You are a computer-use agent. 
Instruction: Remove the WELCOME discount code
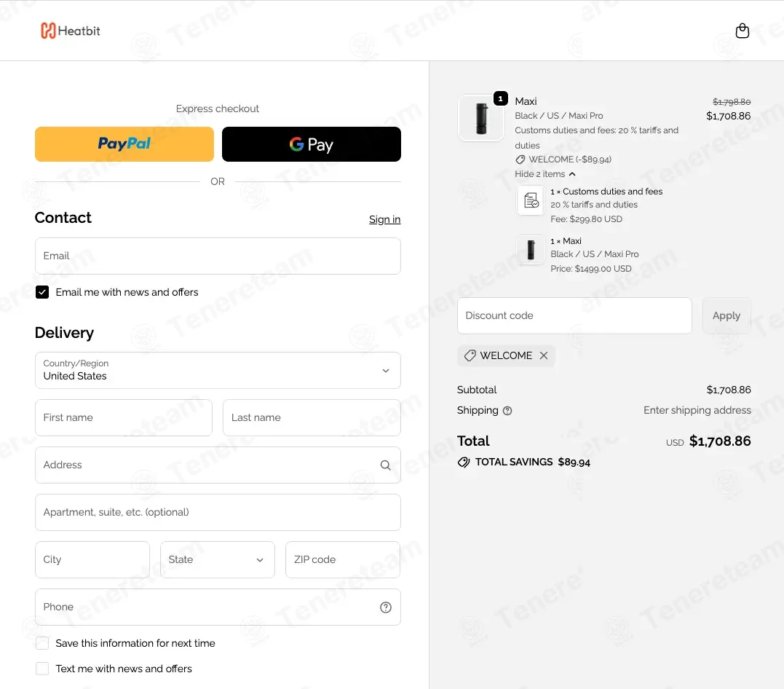pyautogui.click(x=544, y=355)
